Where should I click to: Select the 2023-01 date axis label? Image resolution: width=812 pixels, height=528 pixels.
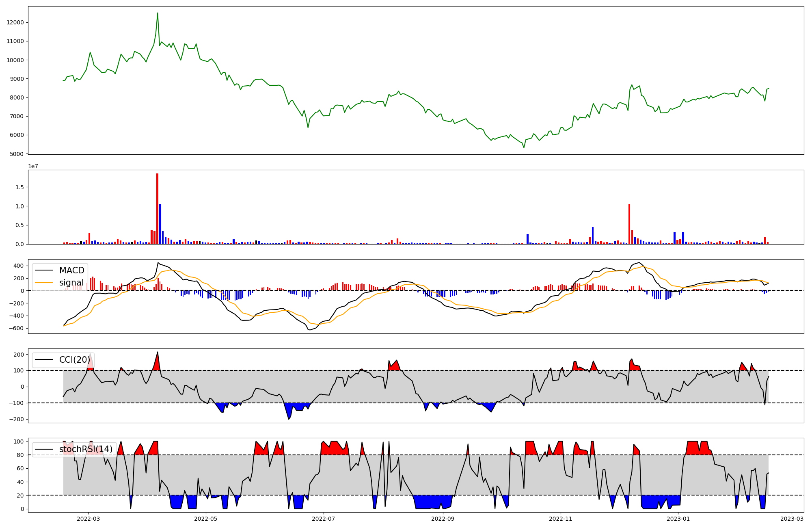click(x=678, y=519)
